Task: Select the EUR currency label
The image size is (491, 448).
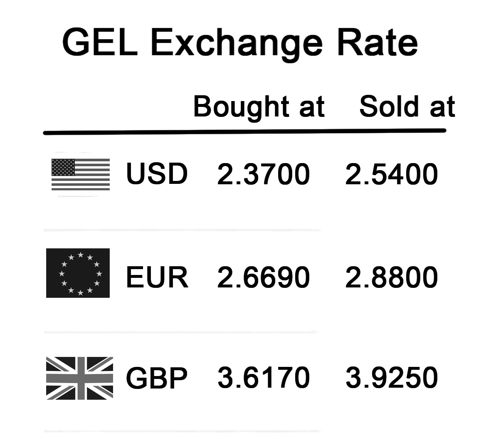Action: 157,277
